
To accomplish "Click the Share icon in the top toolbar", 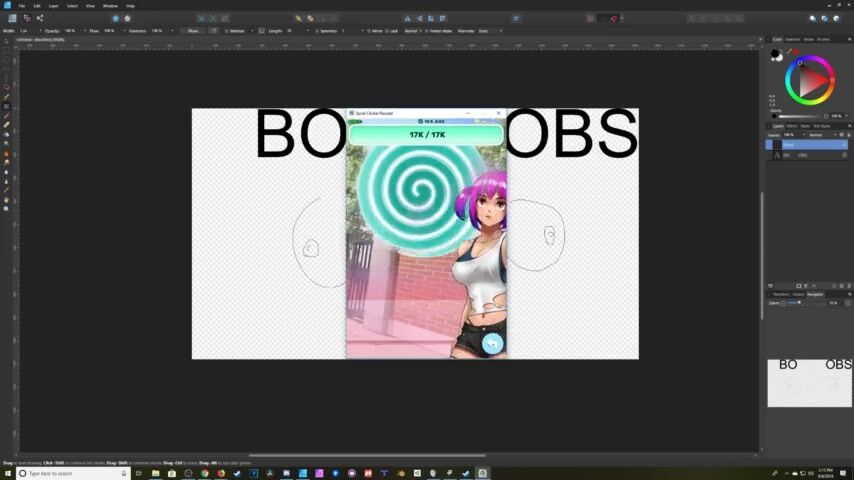I will (x=40, y=18).
